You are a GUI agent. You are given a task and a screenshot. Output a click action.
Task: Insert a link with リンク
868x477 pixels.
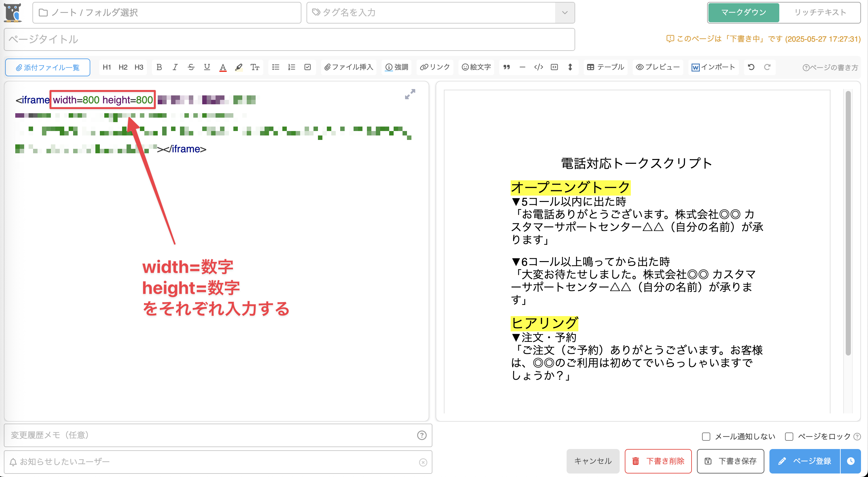435,67
